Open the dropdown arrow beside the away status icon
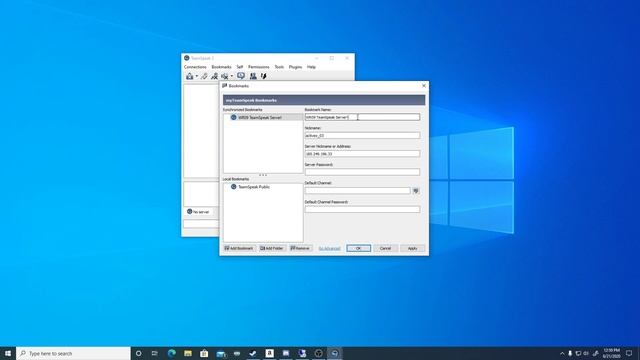Image resolution: width=640 pixels, height=360 pixels. [231, 76]
